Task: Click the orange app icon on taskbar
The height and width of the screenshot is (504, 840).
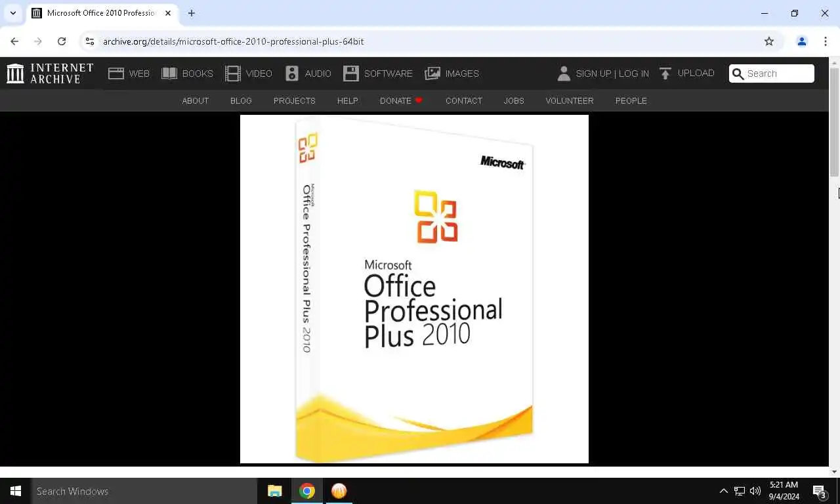Action: [x=339, y=491]
